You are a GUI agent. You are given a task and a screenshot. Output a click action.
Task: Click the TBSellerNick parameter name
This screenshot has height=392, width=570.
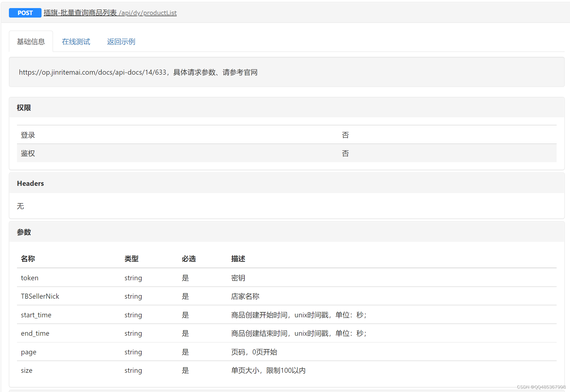40,296
